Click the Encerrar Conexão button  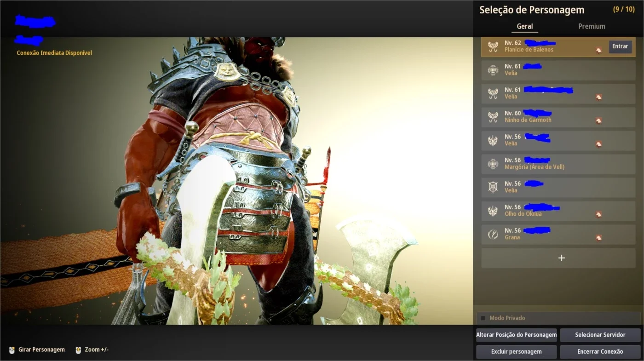tap(600, 352)
